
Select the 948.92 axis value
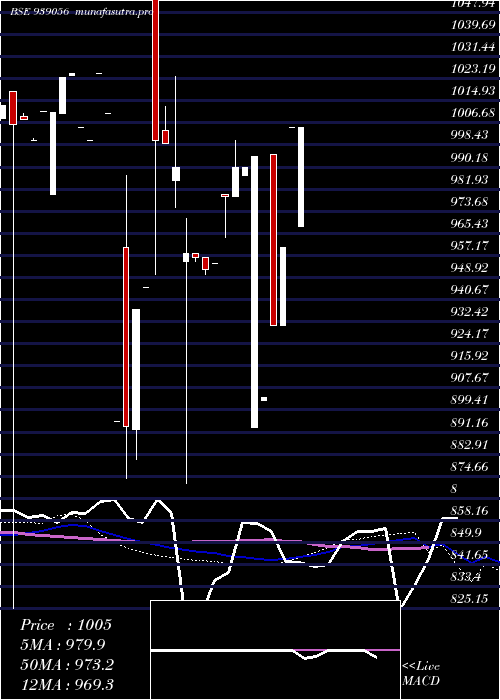[x=470, y=268]
